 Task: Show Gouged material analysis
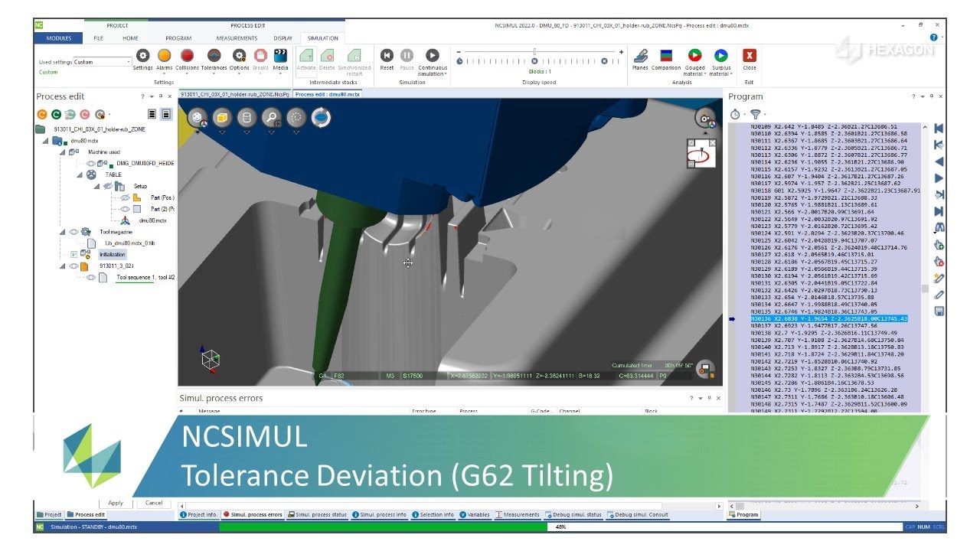click(694, 55)
